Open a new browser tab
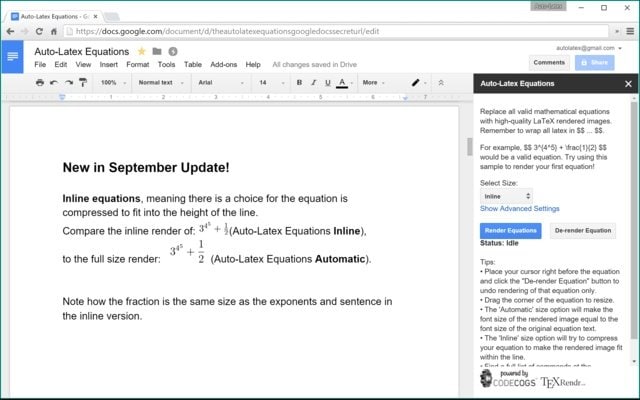Viewport: 640px width, 400px height. click(111, 17)
